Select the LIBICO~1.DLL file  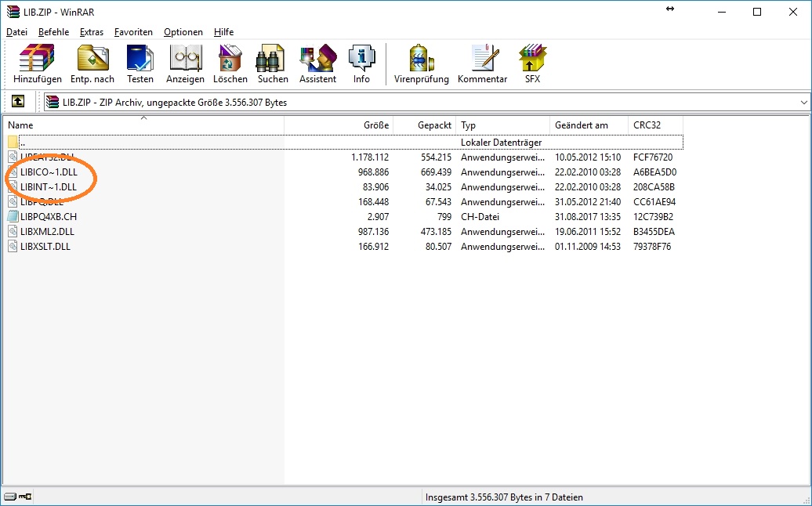(49, 172)
